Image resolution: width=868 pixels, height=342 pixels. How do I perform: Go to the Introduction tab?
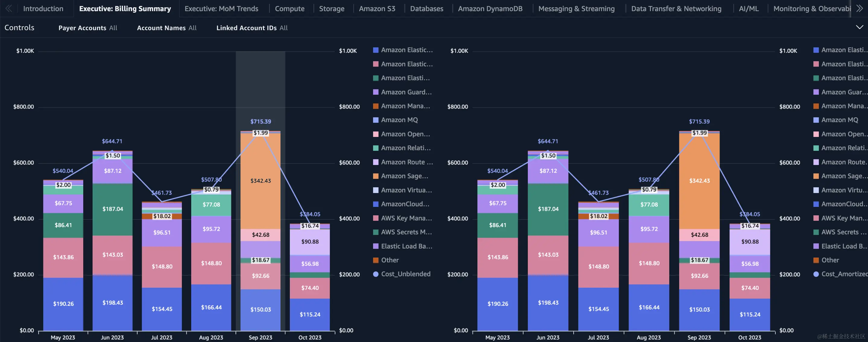(x=43, y=9)
